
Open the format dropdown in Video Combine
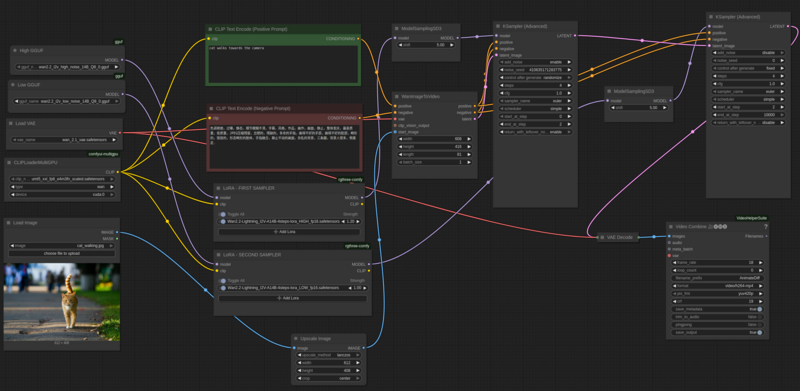coord(717,286)
